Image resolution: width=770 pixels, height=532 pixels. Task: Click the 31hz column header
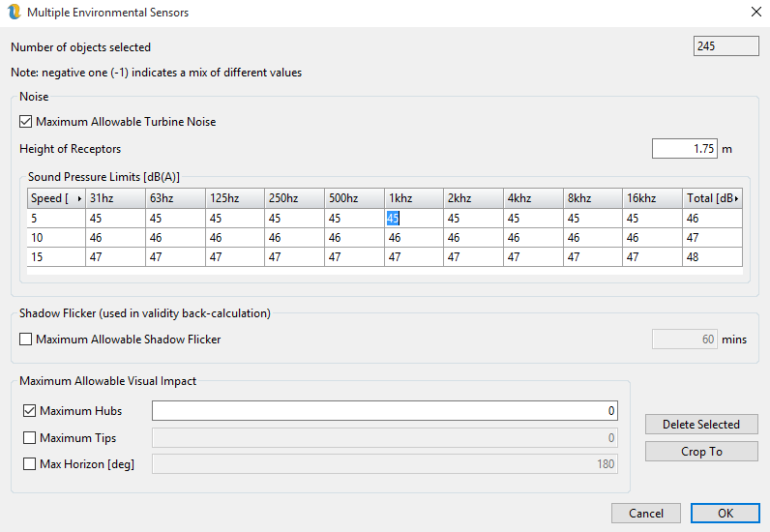114,198
